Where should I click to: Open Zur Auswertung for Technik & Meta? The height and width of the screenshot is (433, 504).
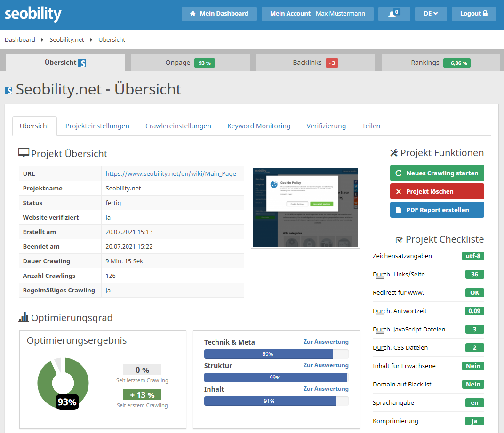[x=326, y=342]
